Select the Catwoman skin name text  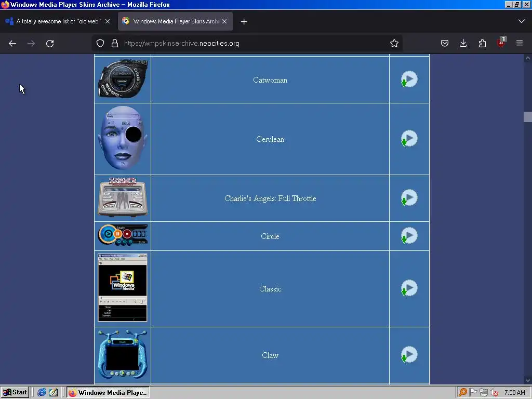coord(270,80)
